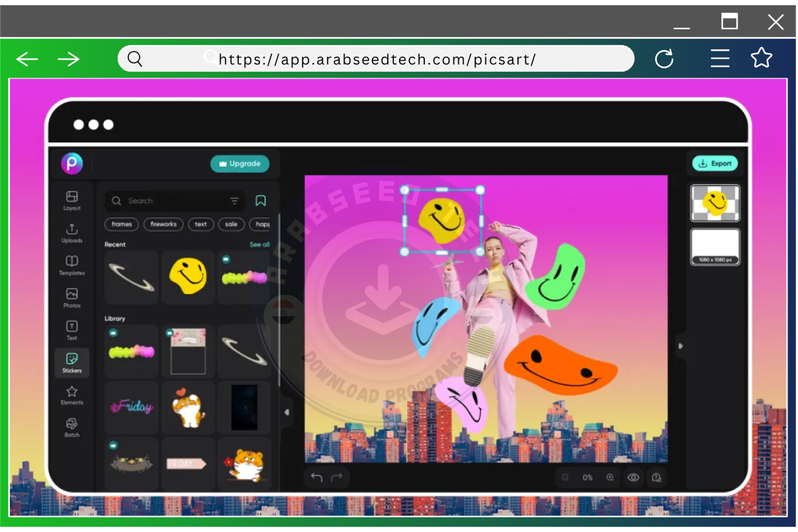This screenshot has height=532, width=798.
Task: Open the Uploads panel
Action: click(x=72, y=229)
